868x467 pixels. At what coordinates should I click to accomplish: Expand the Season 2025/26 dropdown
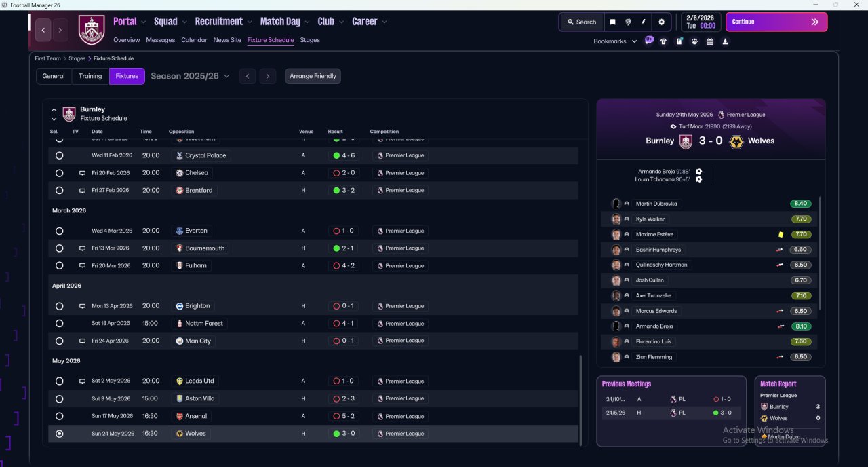(x=190, y=76)
